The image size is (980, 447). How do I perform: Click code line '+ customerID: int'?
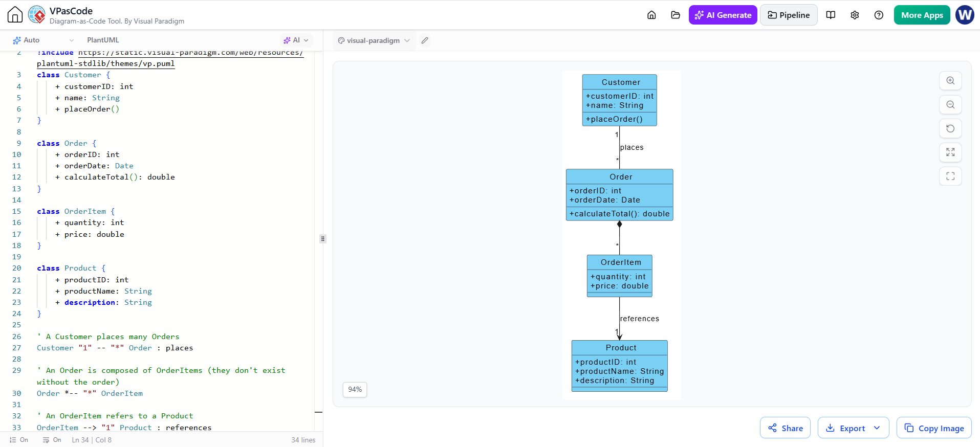point(94,86)
